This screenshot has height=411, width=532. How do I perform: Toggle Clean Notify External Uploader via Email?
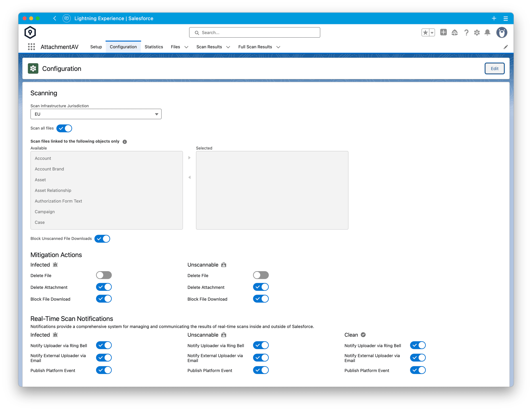pos(418,358)
